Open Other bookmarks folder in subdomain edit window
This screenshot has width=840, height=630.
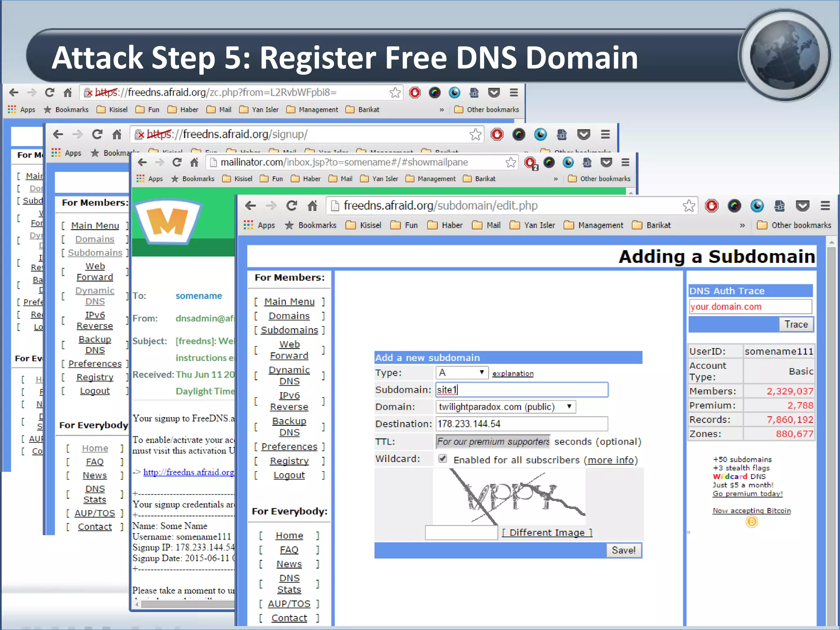[x=794, y=225]
